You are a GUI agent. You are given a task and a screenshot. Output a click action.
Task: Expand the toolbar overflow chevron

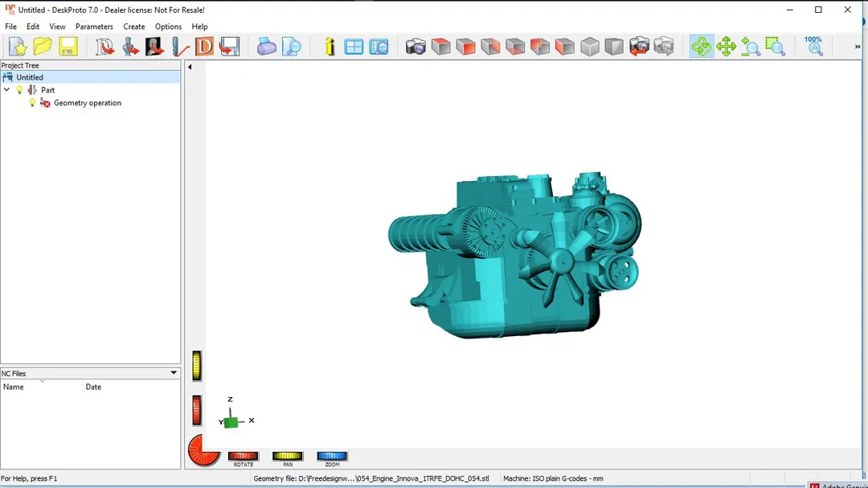858,47
